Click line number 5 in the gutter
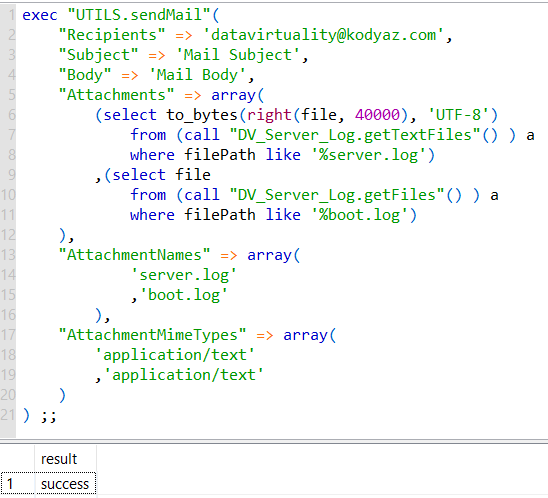The image size is (548, 498). point(12,95)
